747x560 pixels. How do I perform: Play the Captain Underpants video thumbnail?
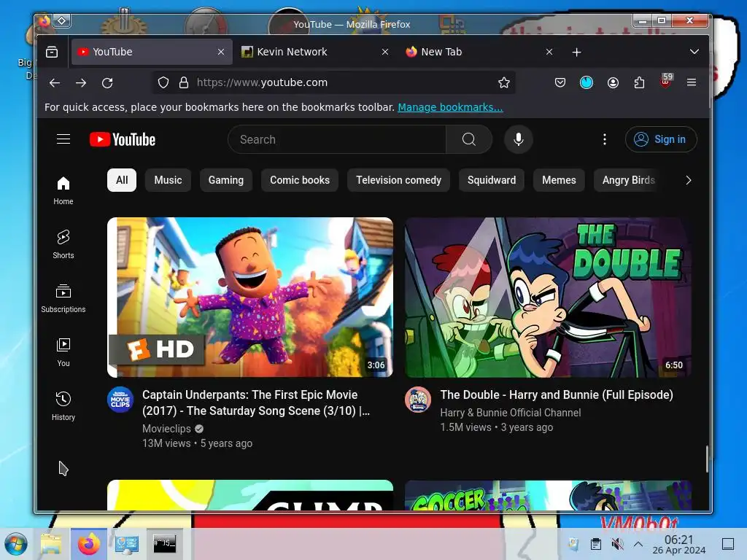[250, 297]
